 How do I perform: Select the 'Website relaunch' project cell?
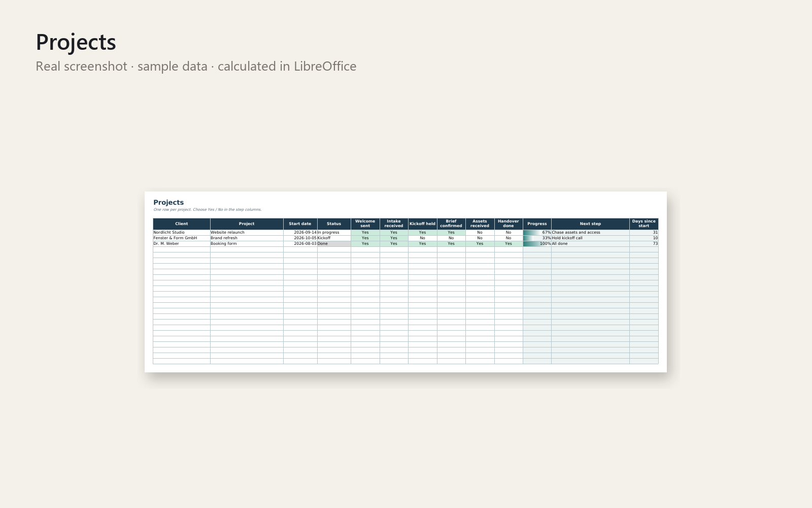tap(247, 233)
